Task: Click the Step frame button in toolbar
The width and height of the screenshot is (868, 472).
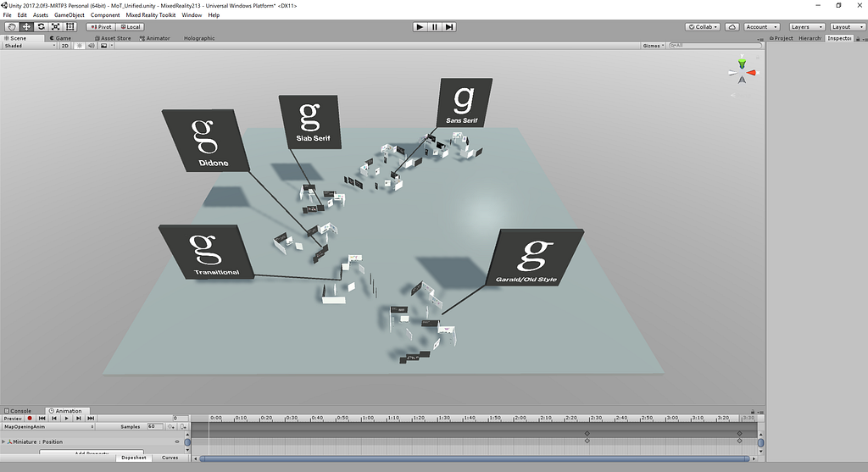Action: click(x=449, y=26)
